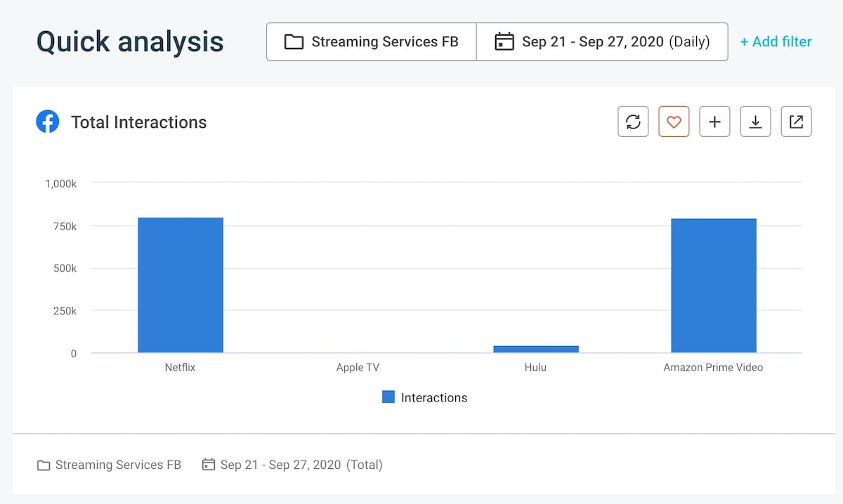Click the Amazon Prime Video axis label
This screenshot has width=843, height=504.
point(713,367)
